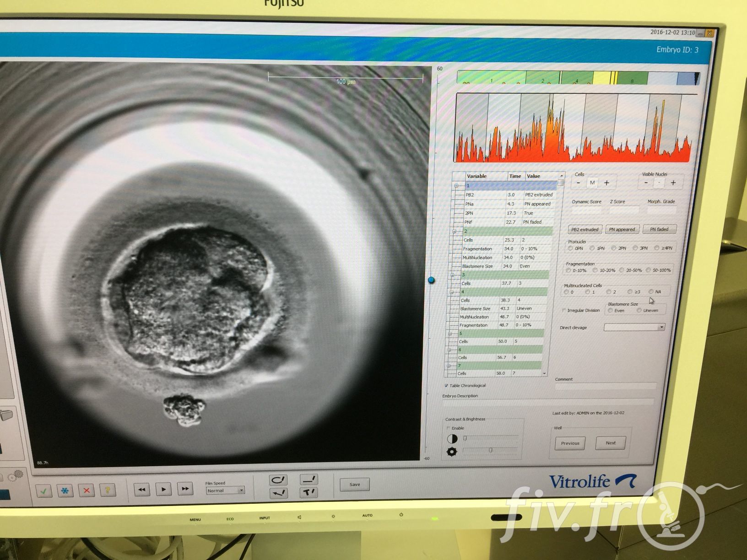Click the Value column header
Screen dimensions: 747x560
pyautogui.click(x=541, y=176)
